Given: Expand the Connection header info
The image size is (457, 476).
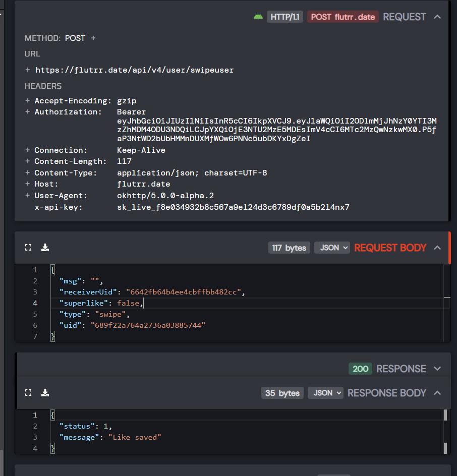Looking at the screenshot, I should (x=28, y=150).
